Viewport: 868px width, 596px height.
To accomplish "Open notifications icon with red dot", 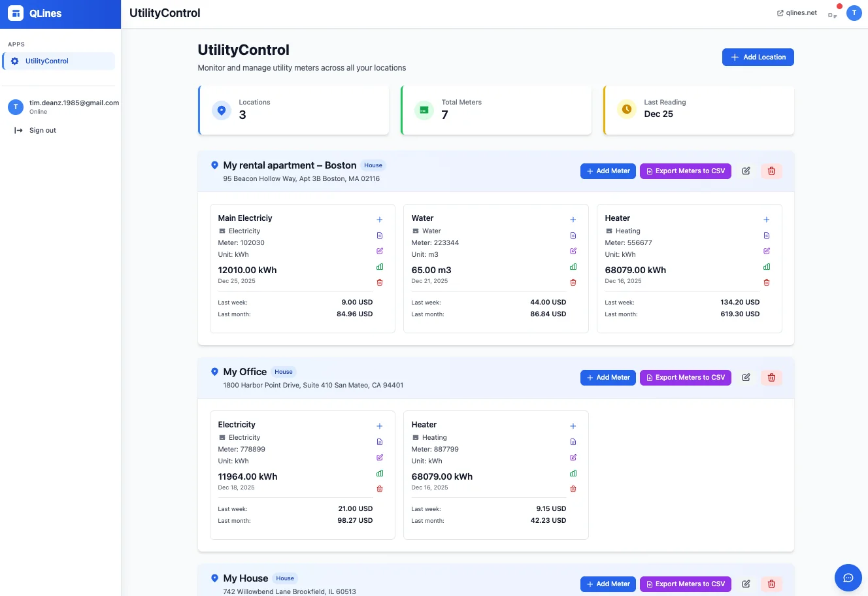I will tap(833, 13).
